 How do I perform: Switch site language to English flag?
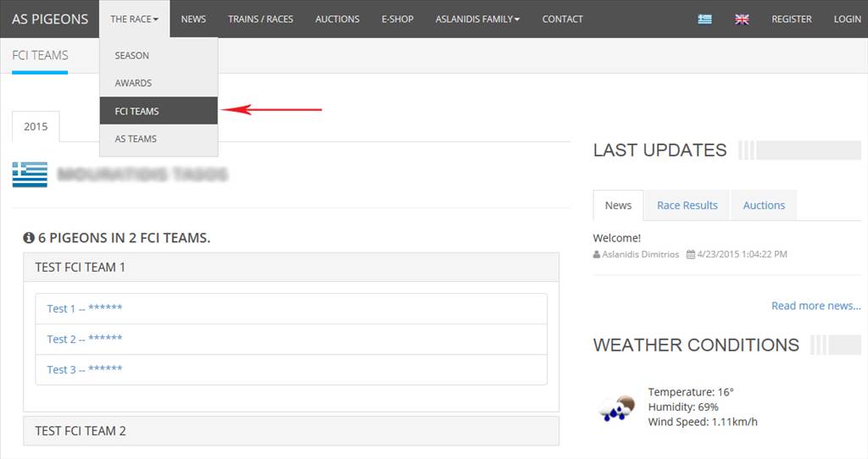(x=742, y=19)
